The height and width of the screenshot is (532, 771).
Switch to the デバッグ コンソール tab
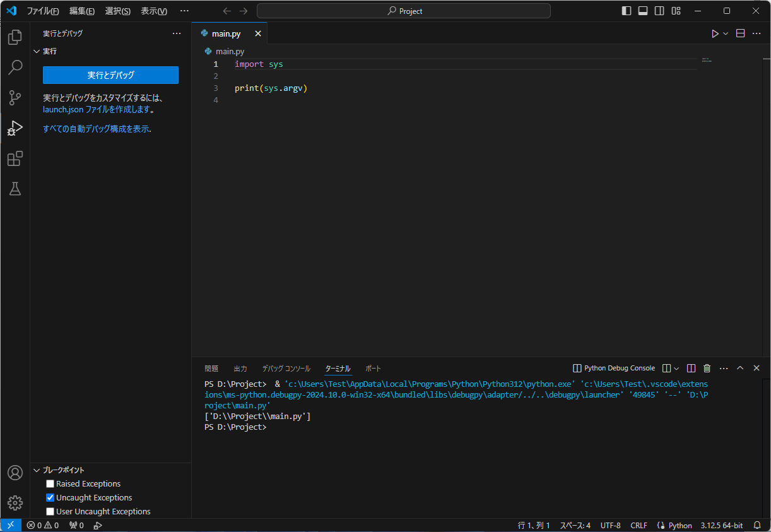(x=286, y=368)
